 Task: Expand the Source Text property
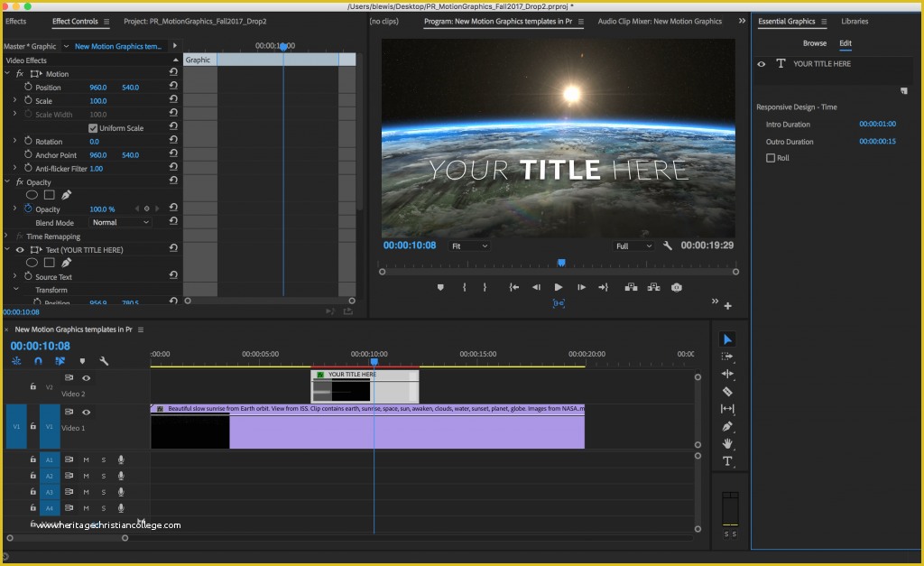[14, 276]
